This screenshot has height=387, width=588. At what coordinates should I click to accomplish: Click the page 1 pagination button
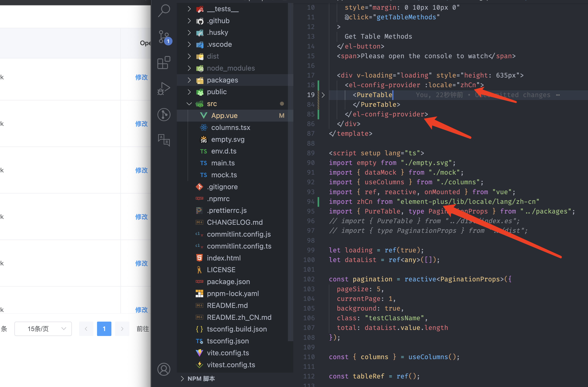[104, 329]
